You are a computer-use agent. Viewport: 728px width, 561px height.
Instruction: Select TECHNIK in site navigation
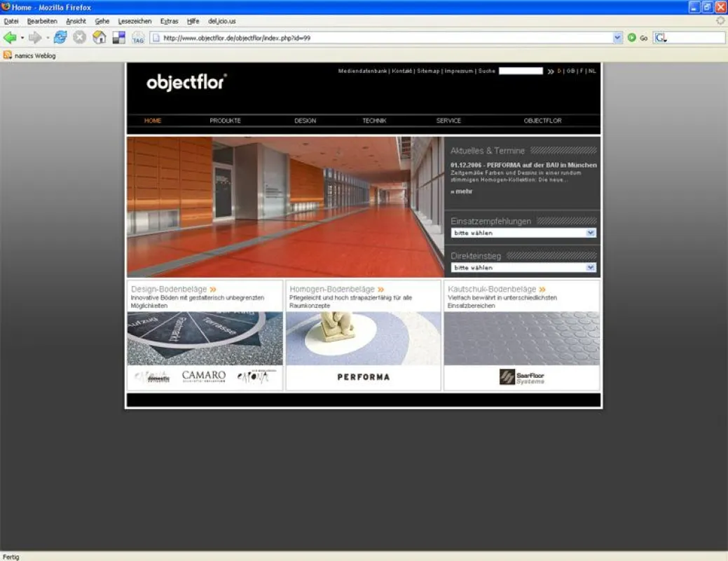tap(374, 121)
